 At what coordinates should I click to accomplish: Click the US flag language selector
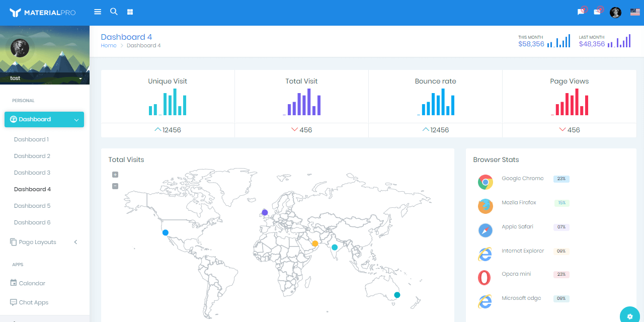[634, 12]
